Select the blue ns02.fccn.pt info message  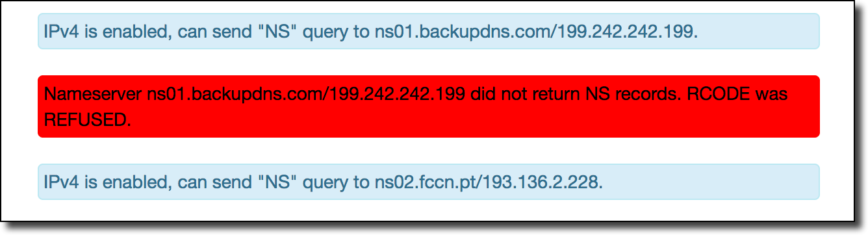429,182
